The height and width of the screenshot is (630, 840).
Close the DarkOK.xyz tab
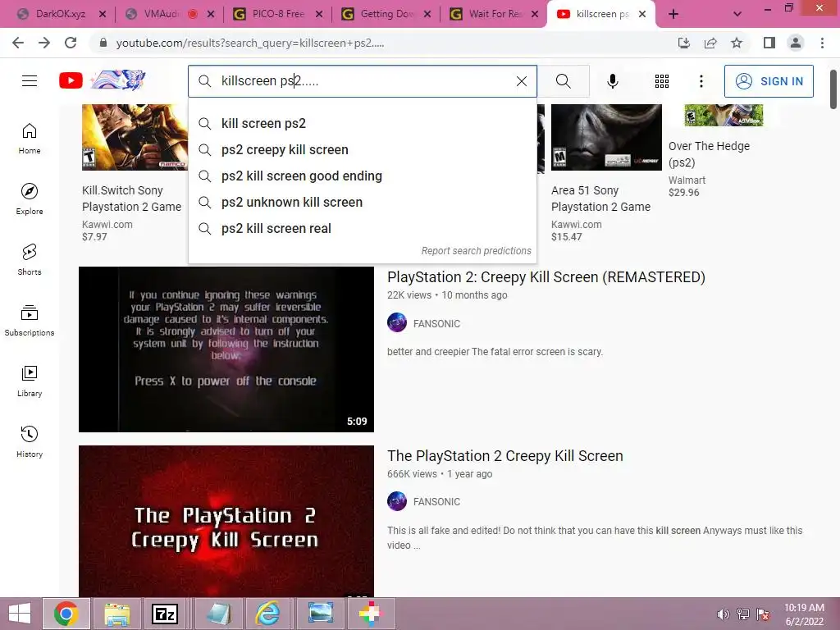pyautogui.click(x=103, y=15)
